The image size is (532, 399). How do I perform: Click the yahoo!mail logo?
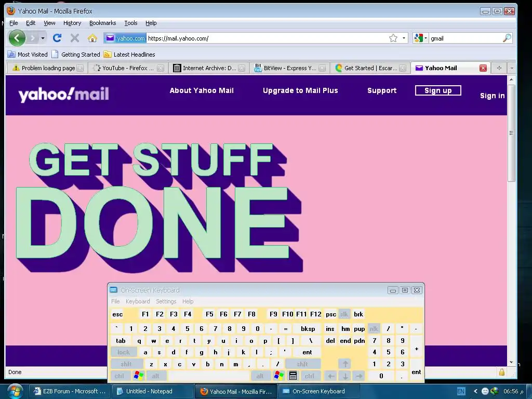[63, 95]
